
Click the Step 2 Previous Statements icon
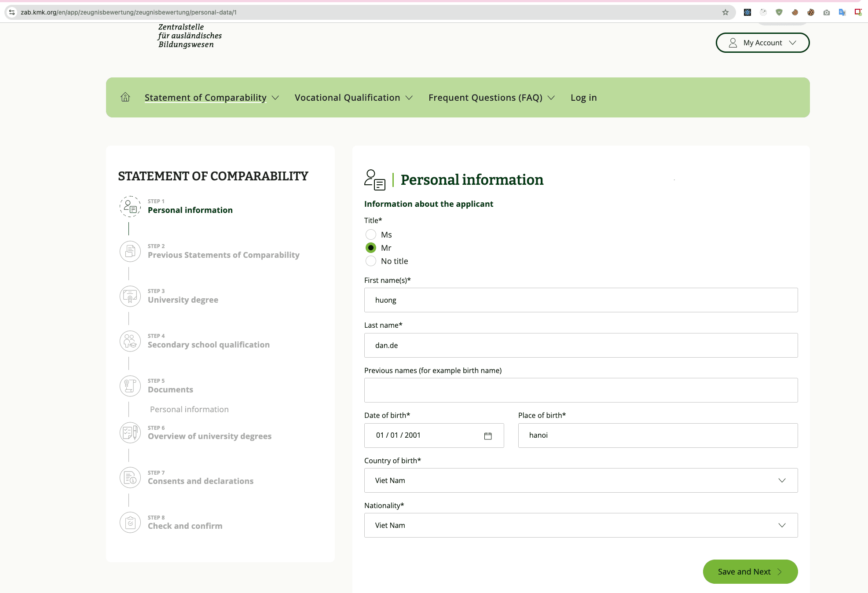click(x=130, y=252)
